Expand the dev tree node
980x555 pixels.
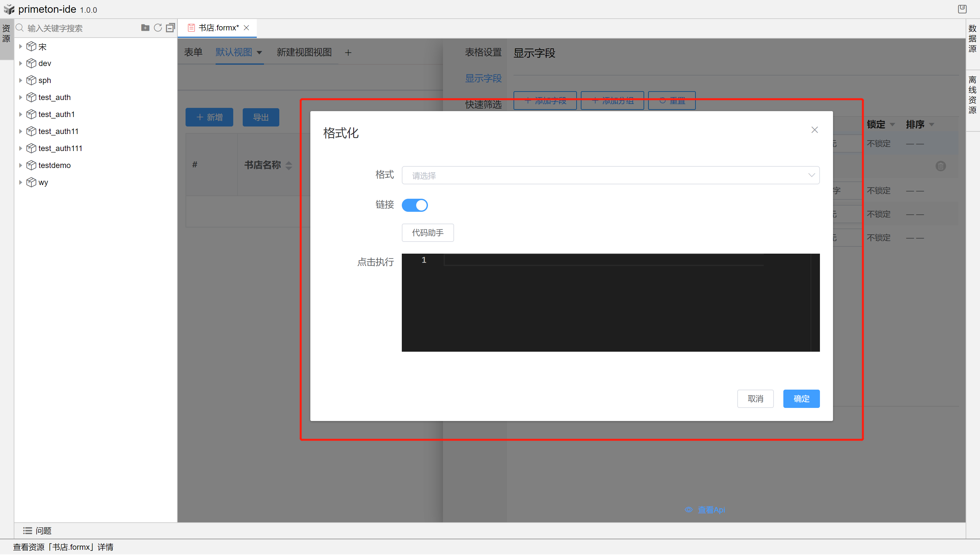21,63
